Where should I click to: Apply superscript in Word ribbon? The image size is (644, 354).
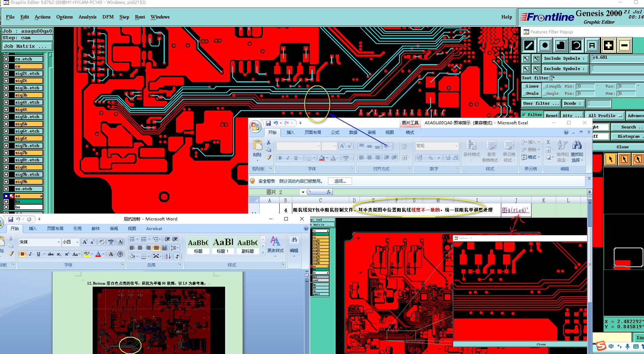pos(67,254)
